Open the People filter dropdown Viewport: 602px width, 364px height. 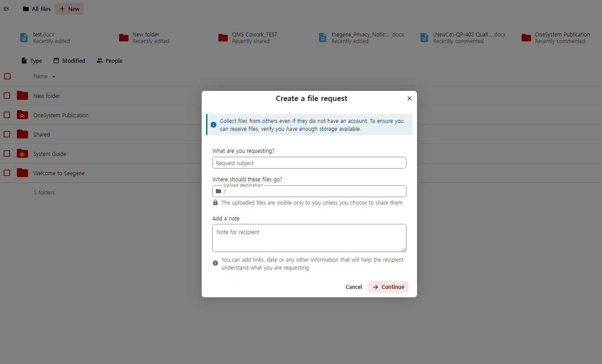click(109, 61)
